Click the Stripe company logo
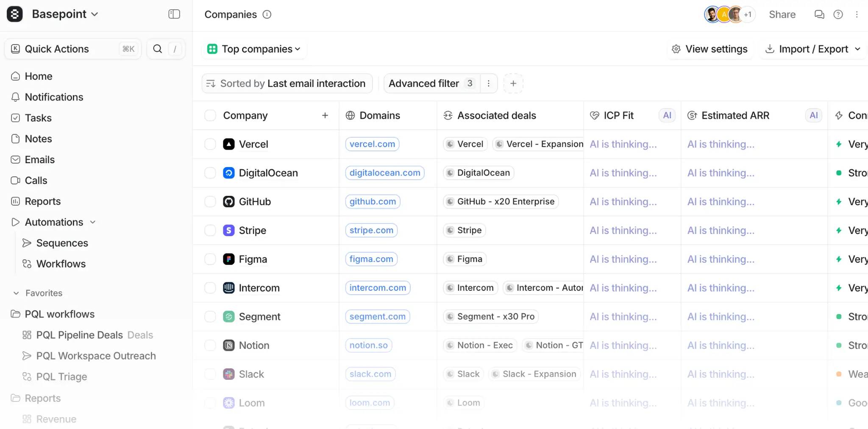This screenshot has height=429, width=868. pyautogui.click(x=229, y=230)
